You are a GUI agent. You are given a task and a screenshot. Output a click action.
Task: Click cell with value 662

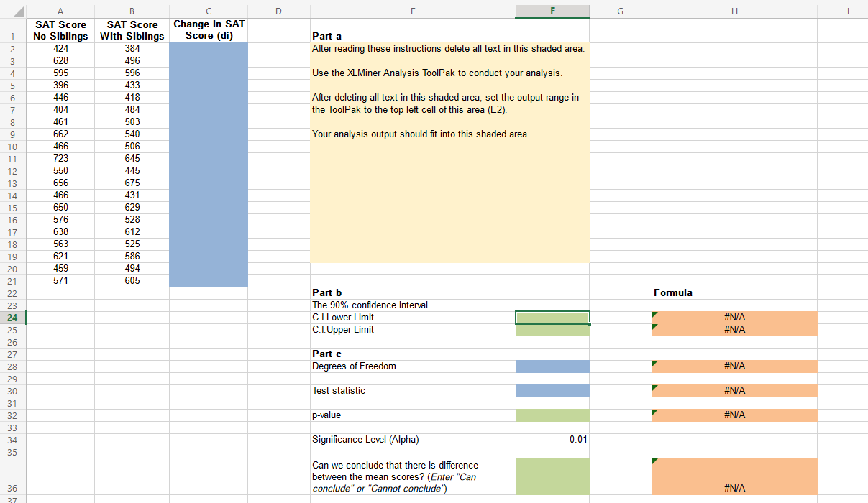point(60,134)
